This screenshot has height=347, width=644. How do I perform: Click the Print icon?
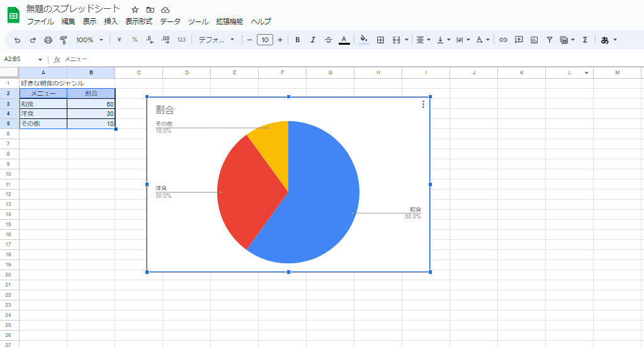coord(48,40)
